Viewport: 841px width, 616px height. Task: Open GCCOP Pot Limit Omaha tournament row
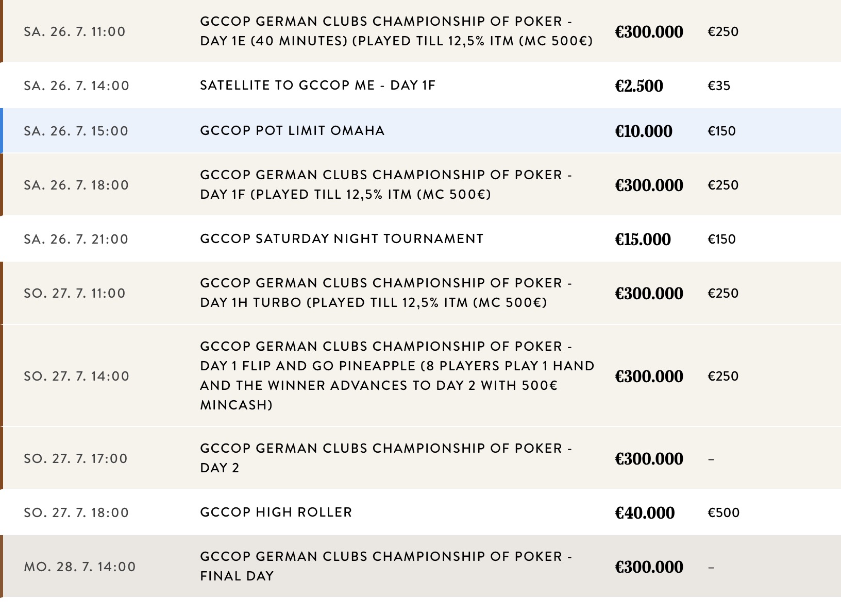pos(292,130)
